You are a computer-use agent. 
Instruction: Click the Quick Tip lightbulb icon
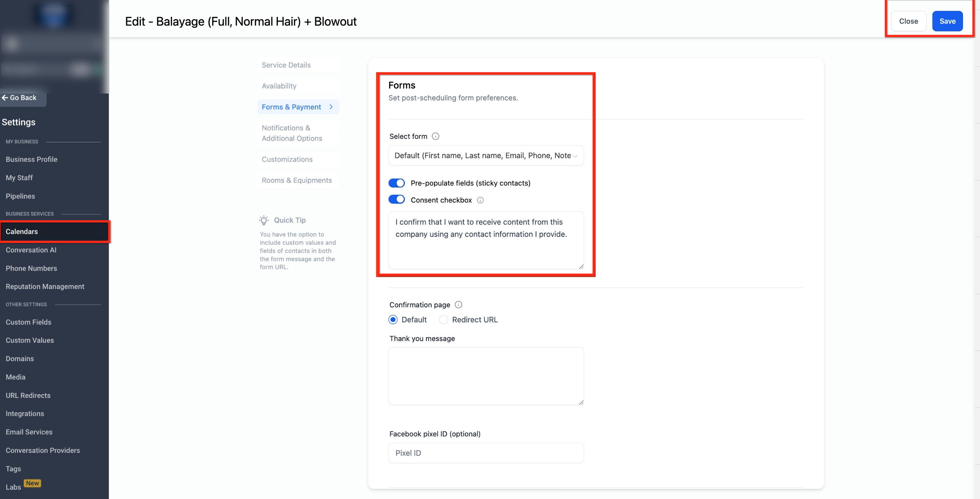[x=264, y=220]
